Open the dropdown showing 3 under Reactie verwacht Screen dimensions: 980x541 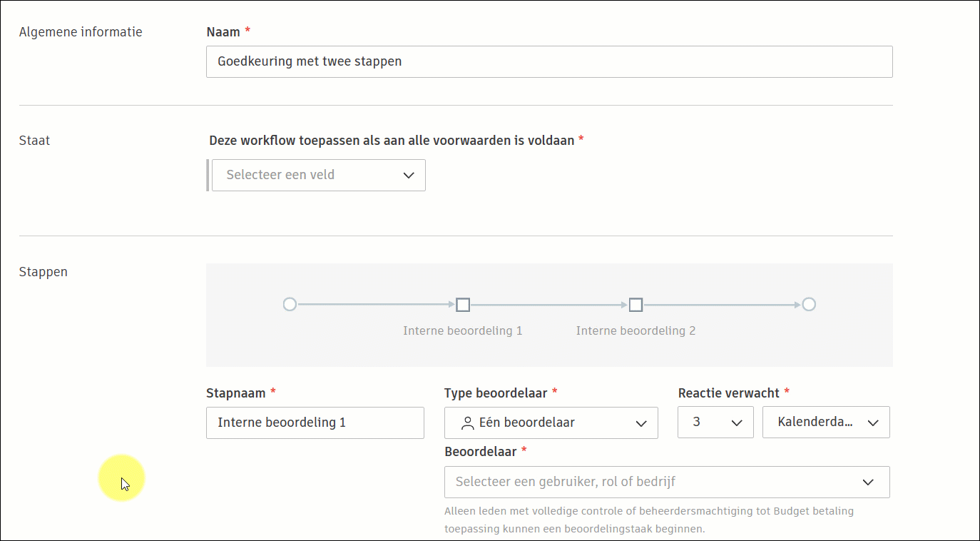pos(715,423)
